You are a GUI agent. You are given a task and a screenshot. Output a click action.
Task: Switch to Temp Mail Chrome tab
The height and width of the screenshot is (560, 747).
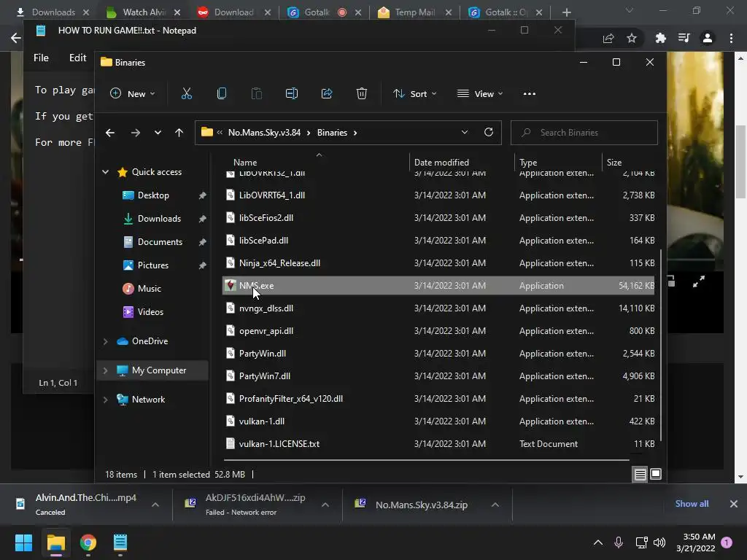point(414,12)
